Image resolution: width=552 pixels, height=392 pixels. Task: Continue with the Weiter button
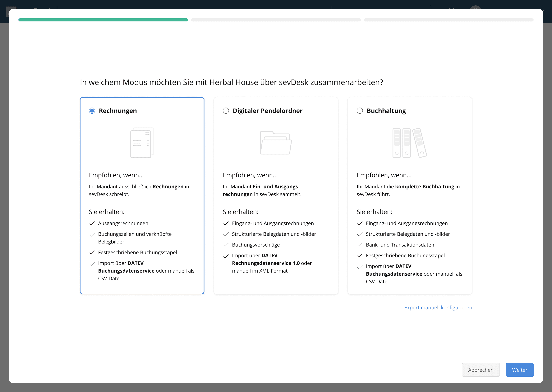pos(519,370)
